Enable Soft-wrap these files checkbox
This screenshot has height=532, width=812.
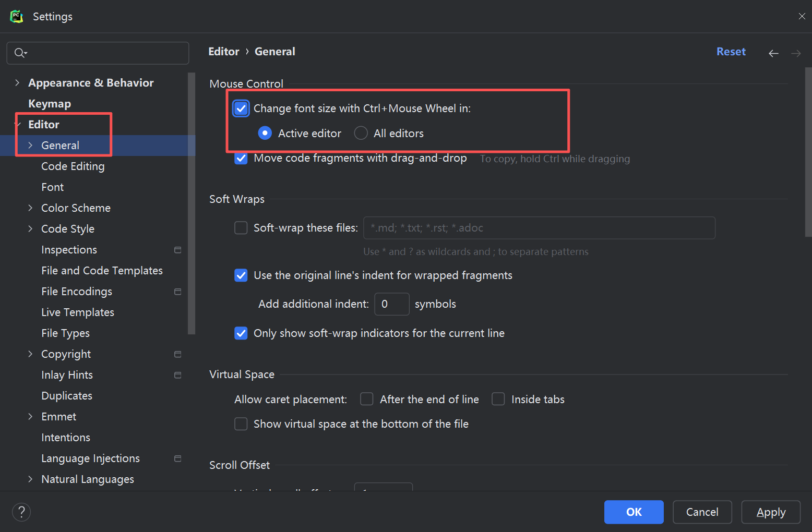(241, 228)
